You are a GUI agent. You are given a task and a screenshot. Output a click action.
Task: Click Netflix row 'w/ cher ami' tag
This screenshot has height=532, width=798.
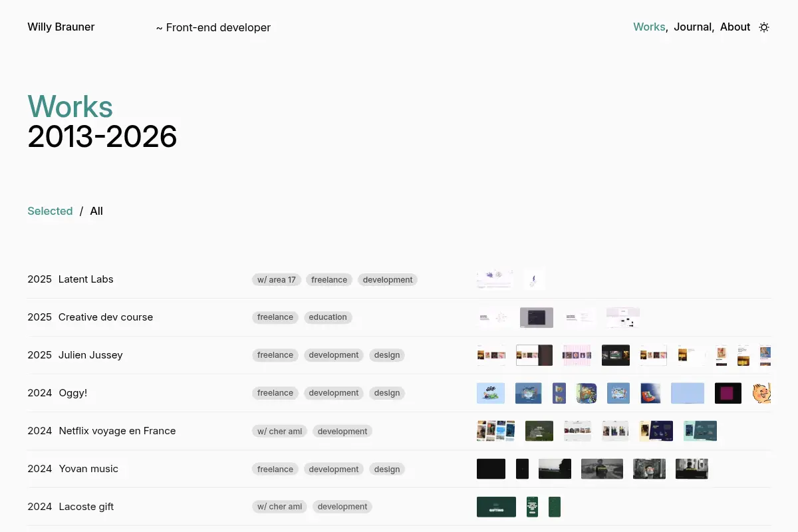click(280, 432)
